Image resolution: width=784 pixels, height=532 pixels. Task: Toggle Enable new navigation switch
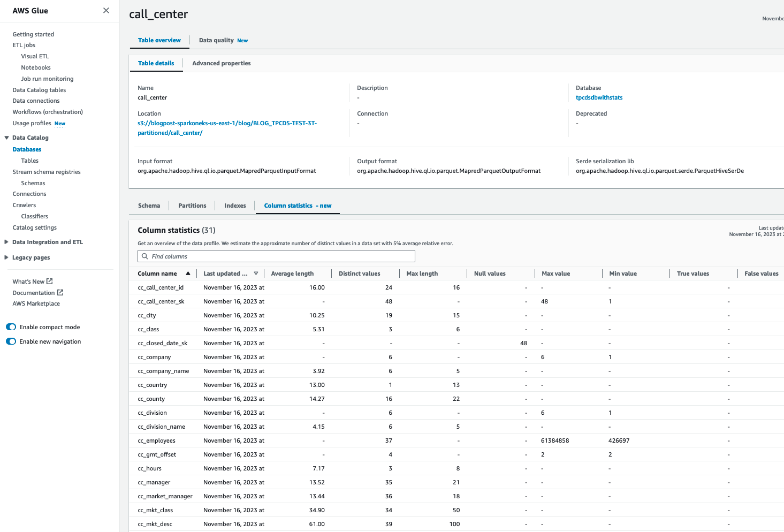pos(11,341)
